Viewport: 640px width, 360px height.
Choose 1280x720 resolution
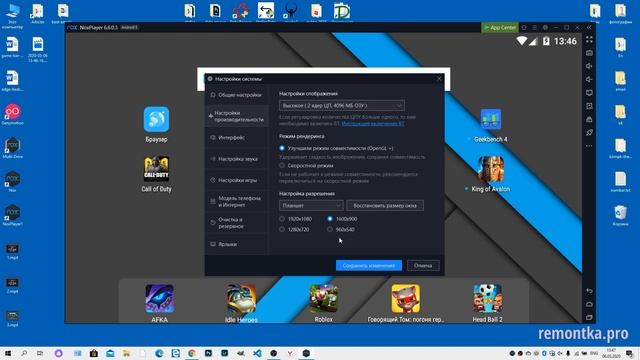282,229
